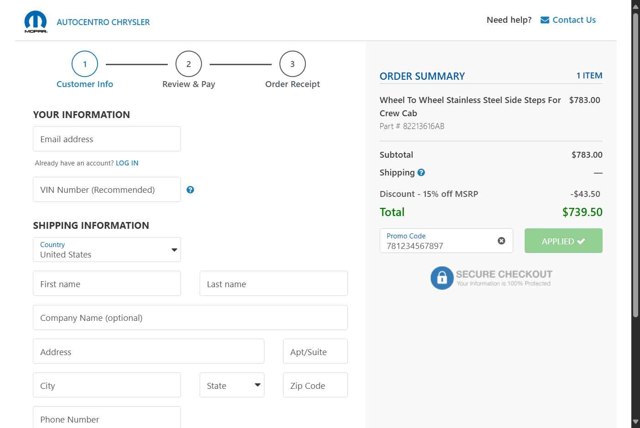Open the Contact Us link
This screenshot has width=640, height=428.
point(573,20)
